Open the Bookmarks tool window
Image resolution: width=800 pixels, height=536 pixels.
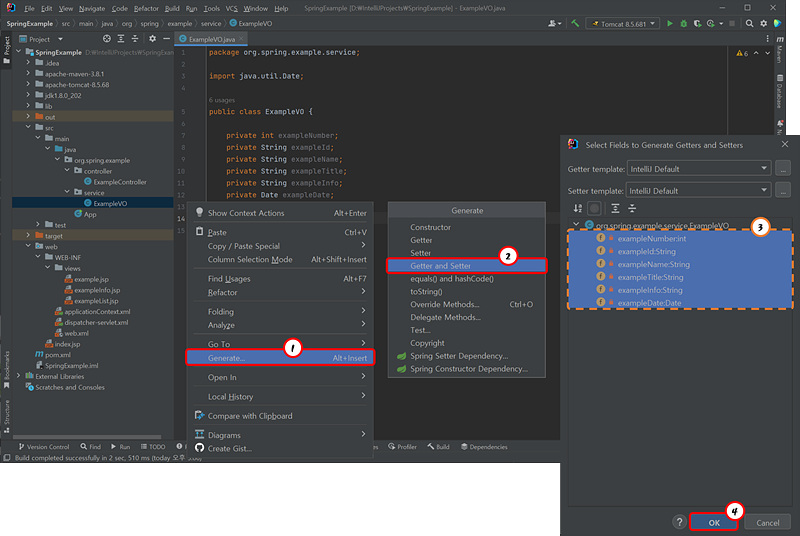pos(6,369)
